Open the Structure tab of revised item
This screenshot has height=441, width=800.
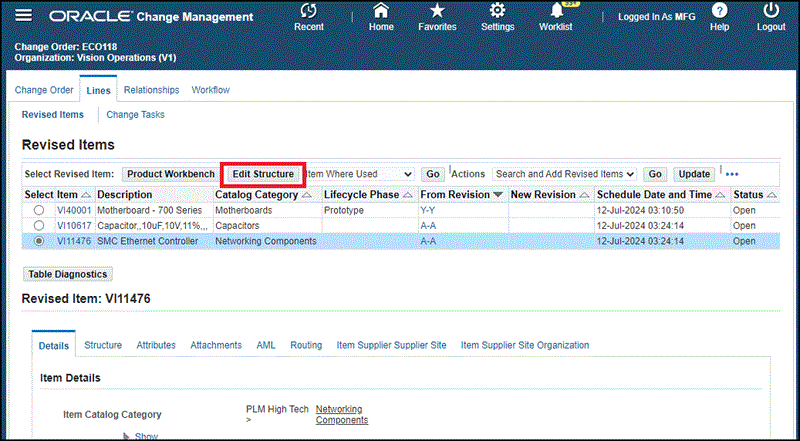coord(103,345)
